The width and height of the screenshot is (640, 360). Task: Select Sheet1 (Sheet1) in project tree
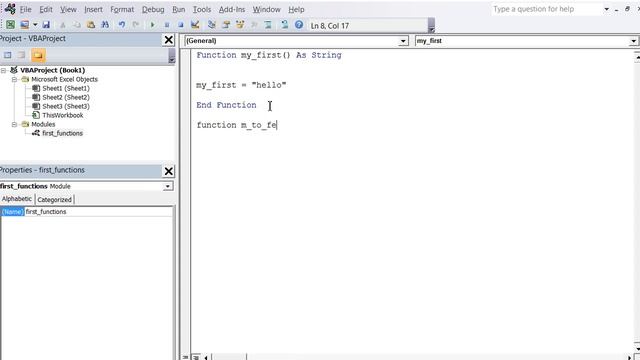(66, 88)
